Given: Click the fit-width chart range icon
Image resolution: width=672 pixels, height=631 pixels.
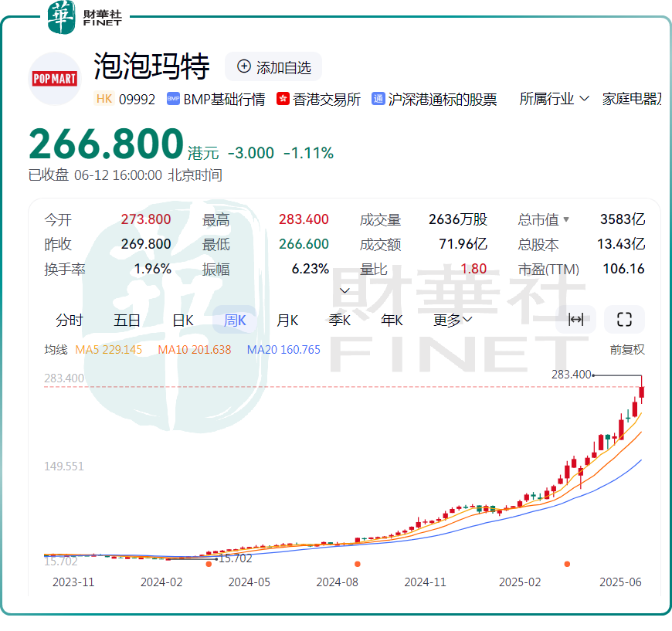Looking at the screenshot, I should [x=575, y=319].
